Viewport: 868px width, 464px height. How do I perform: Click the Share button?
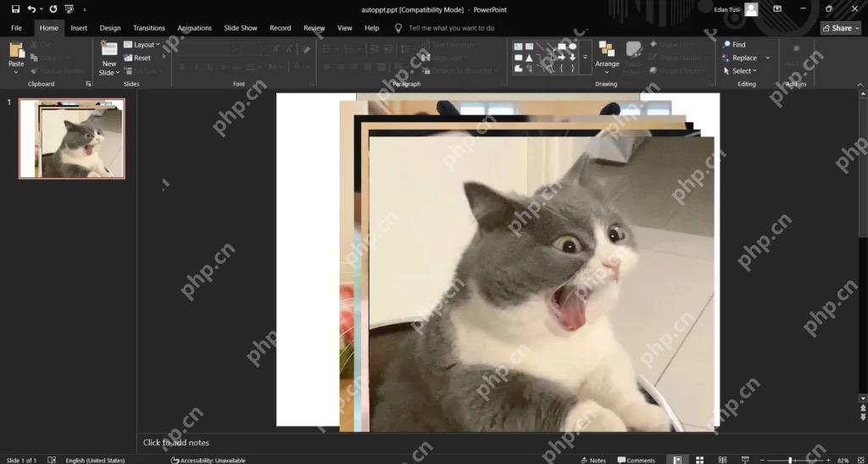(841, 28)
